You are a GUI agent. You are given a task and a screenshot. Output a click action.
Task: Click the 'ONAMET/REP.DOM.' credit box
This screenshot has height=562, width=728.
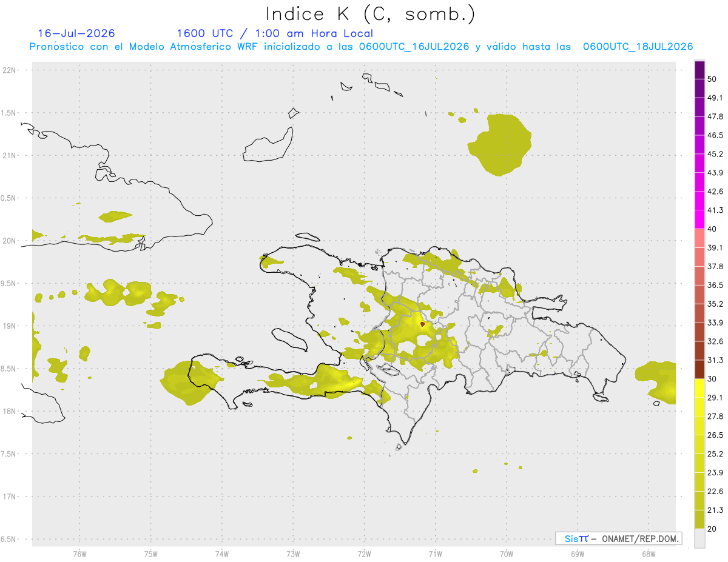coord(619,538)
